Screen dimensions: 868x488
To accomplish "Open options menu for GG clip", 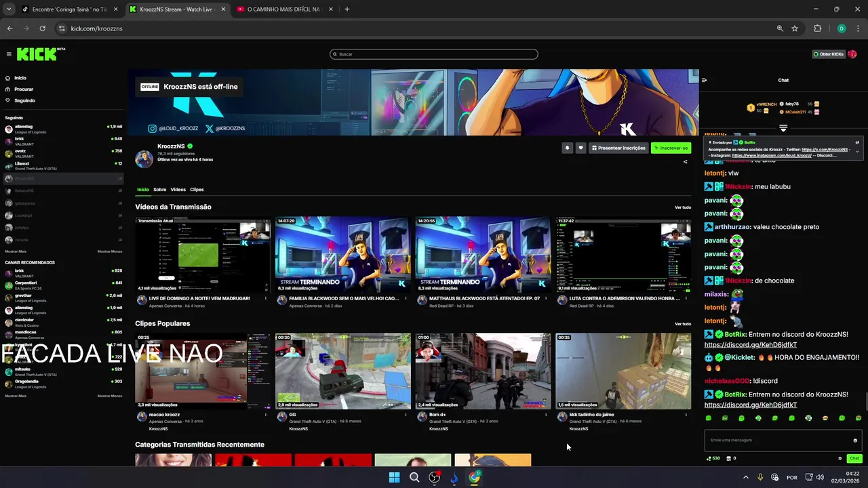I will coord(406,415).
